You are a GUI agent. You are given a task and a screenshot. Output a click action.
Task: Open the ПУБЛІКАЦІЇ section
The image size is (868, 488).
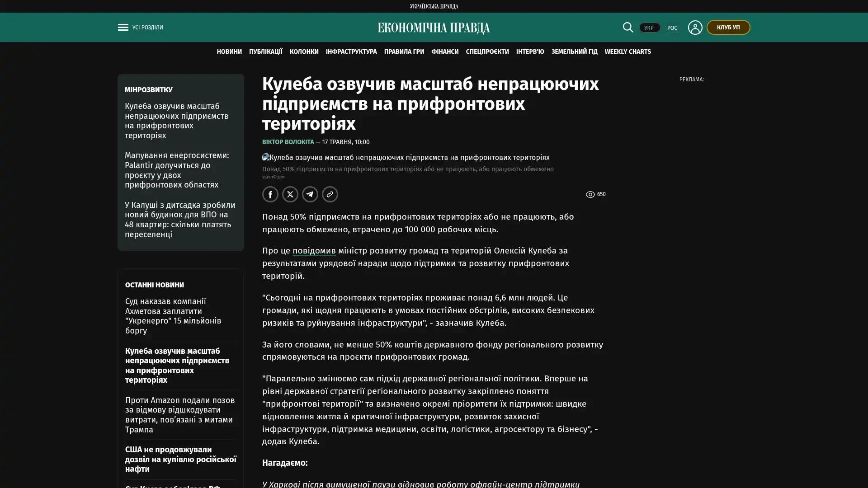[266, 52]
